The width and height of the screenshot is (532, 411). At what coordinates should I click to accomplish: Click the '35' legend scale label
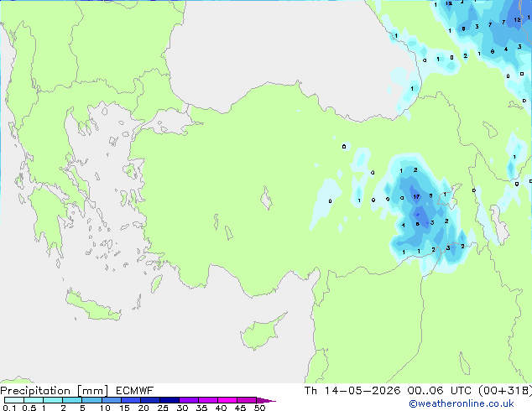[201, 408]
